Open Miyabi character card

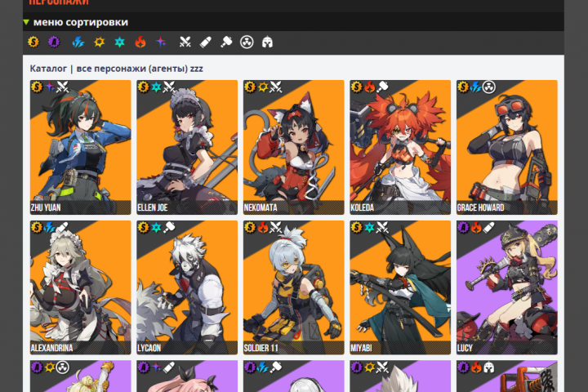coord(400,287)
